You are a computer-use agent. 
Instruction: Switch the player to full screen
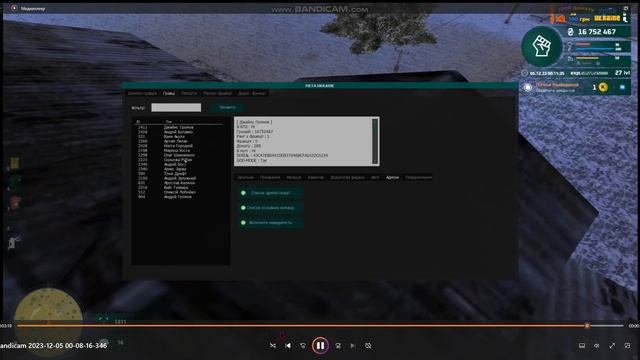click(612, 346)
